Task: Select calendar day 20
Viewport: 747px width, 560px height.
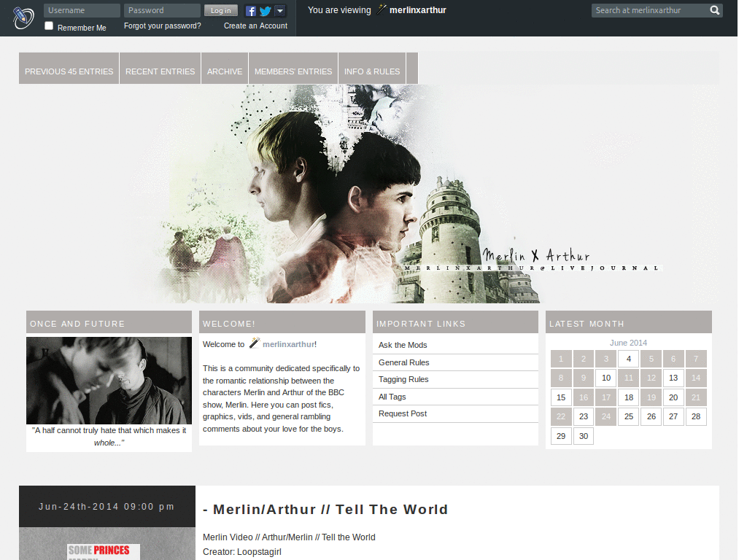Action: click(673, 397)
